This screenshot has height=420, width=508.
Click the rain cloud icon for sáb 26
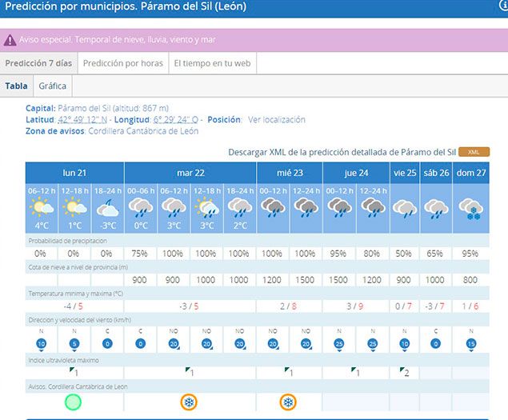click(x=436, y=208)
